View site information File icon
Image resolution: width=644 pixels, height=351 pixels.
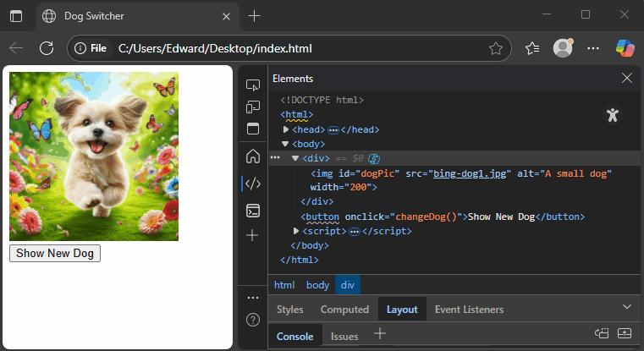coord(91,48)
